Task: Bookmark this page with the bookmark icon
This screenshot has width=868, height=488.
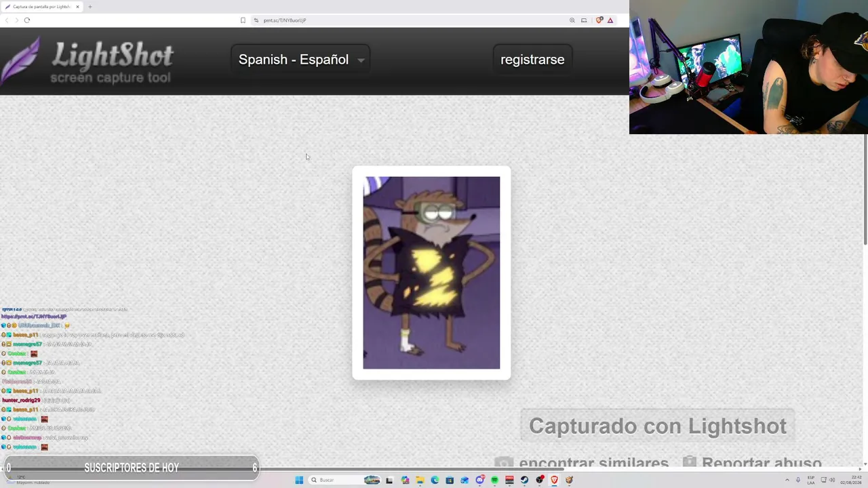Action: [x=243, y=20]
